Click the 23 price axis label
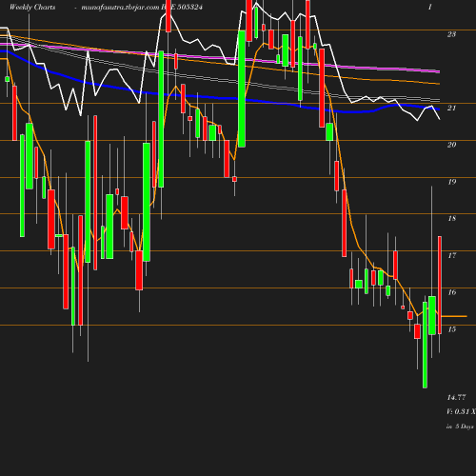 click(x=451, y=34)
